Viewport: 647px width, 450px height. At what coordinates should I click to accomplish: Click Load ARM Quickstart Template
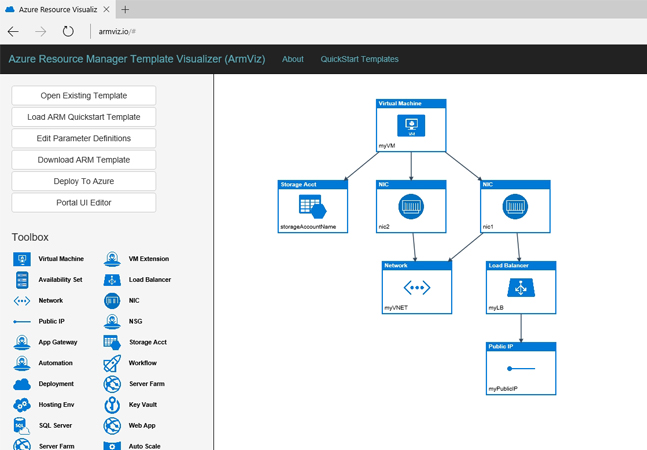coord(84,117)
